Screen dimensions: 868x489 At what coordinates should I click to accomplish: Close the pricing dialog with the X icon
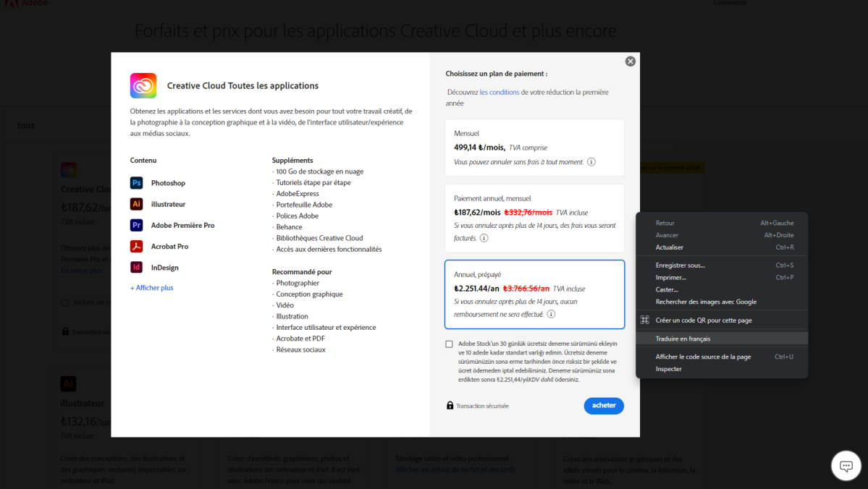pyautogui.click(x=630, y=61)
